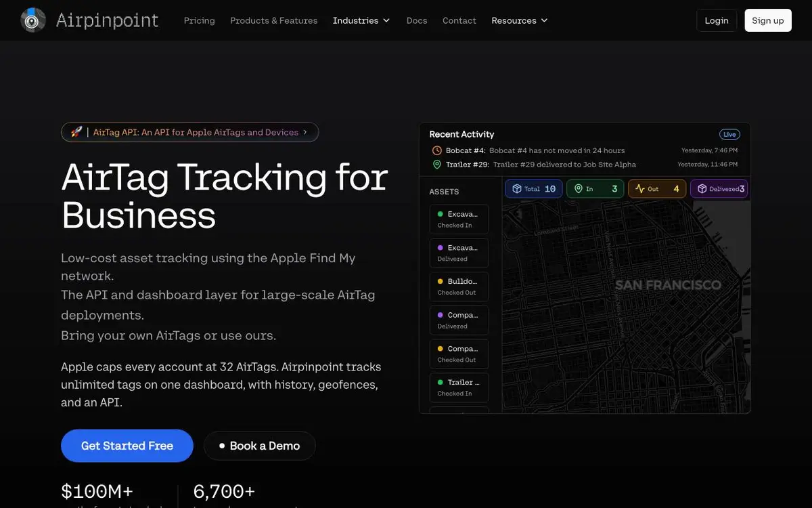Open the AirTag API announcement link

pyautogui.click(x=189, y=132)
